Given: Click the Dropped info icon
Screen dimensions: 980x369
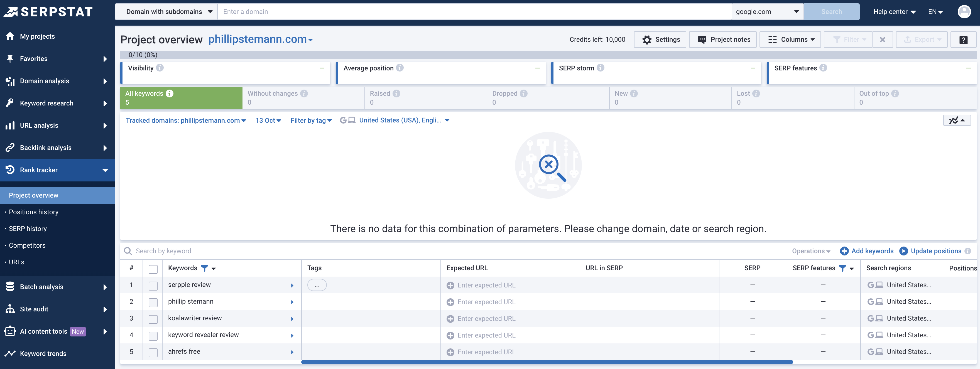Looking at the screenshot, I should pyautogui.click(x=523, y=93).
